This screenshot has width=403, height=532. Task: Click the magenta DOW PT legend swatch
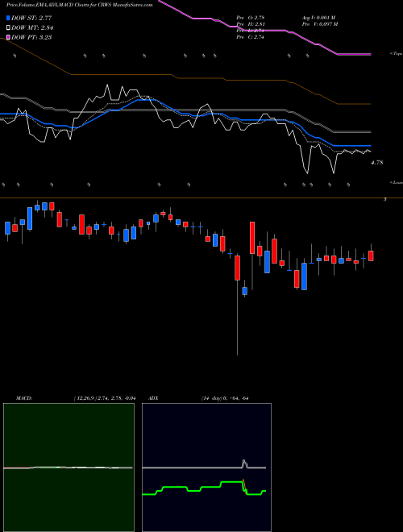pyautogui.click(x=8, y=37)
